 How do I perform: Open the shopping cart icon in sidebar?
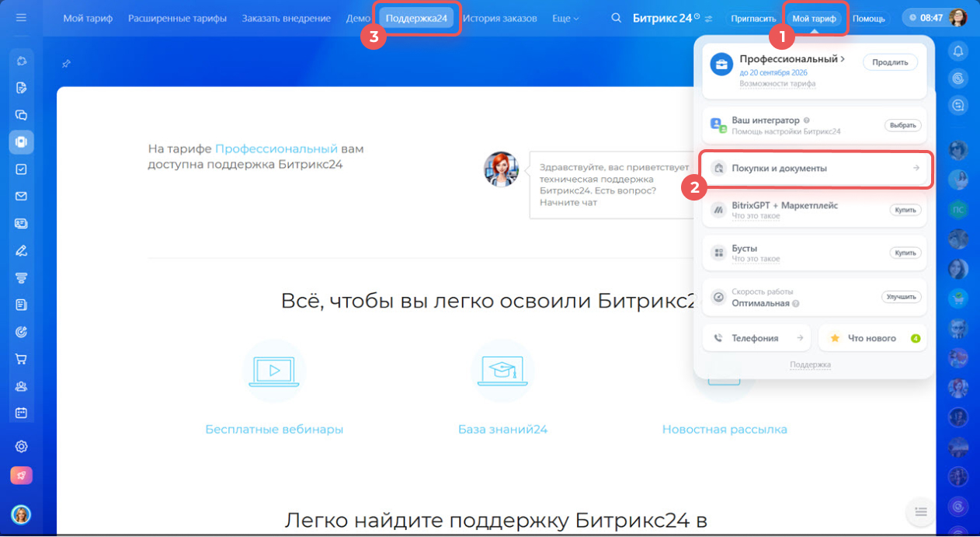point(22,359)
